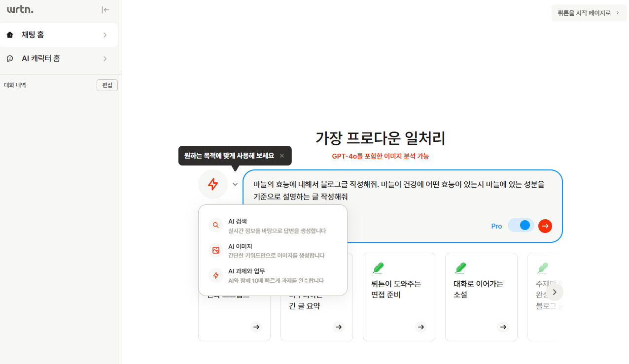Image resolution: width=629 pixels, height=364 pixels.
Task: Send the prompt with the red arrow
Action: pos(545,226)
